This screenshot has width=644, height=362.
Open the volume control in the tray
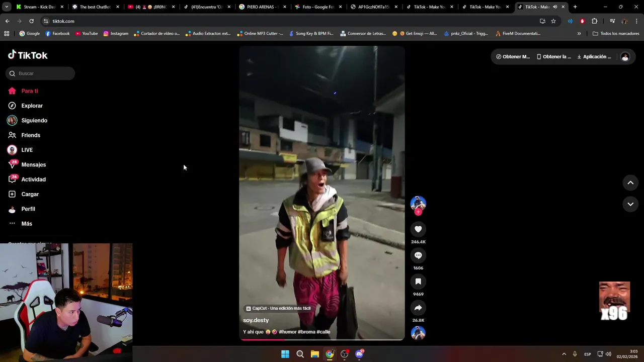[608, 354]
